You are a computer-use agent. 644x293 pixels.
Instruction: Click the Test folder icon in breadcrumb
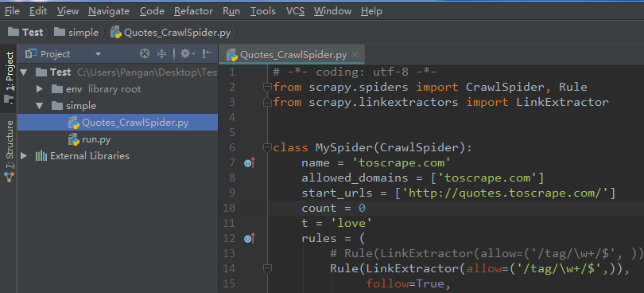click(14, 32)
